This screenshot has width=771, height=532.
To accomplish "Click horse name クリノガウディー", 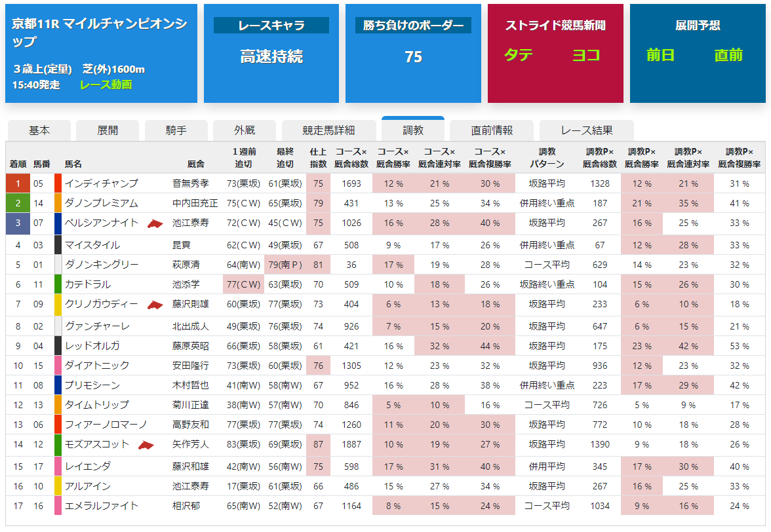I will [101, 304].
